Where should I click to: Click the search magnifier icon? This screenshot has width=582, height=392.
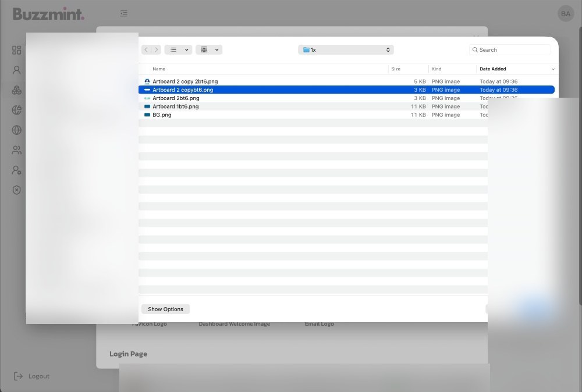pyautogui.click(x=475, y=49)
